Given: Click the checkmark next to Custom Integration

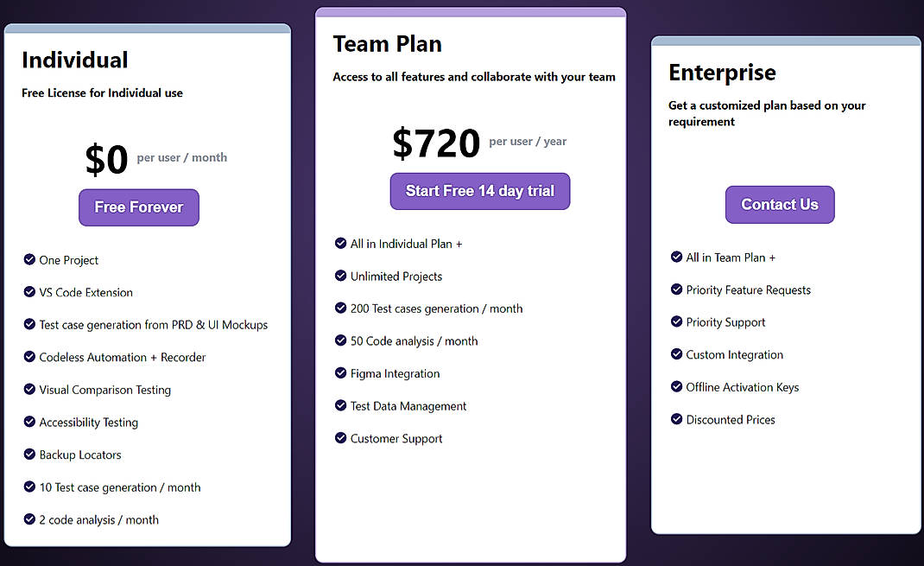Looking at the screenshot, I should point(676,354).
